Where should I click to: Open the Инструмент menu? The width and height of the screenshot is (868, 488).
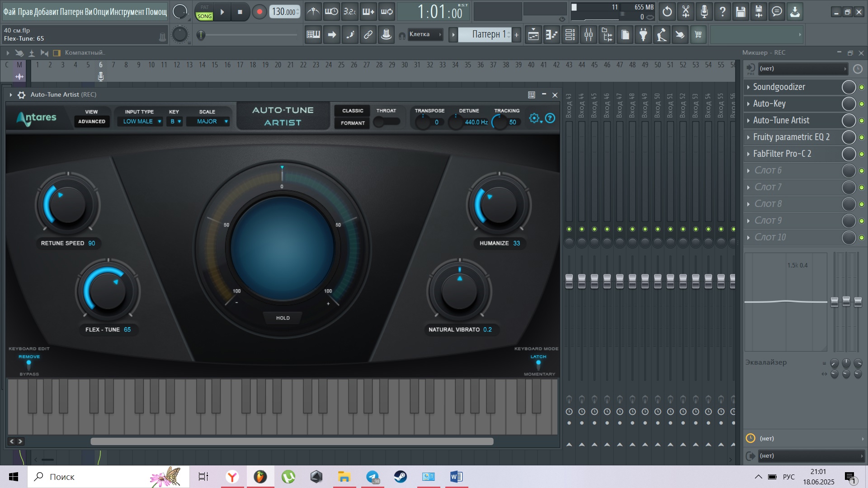coord(127,12)
